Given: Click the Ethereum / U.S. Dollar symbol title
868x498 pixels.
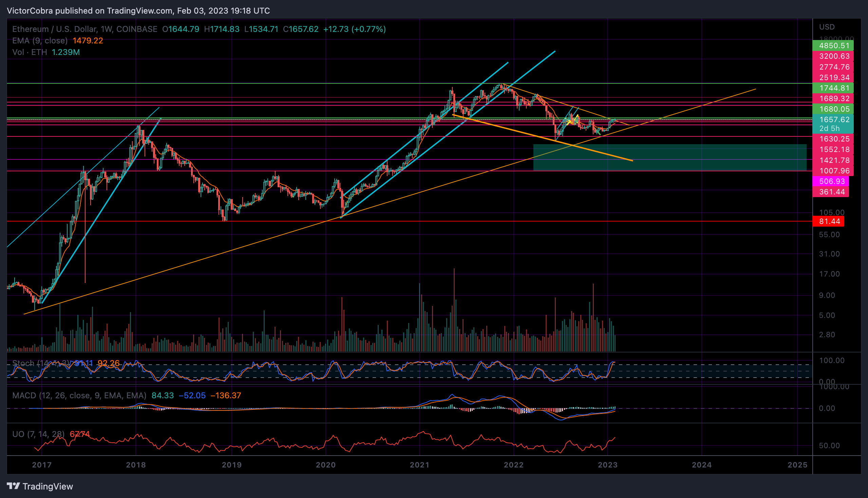Looking at the screenshot, I should (85, 29).
